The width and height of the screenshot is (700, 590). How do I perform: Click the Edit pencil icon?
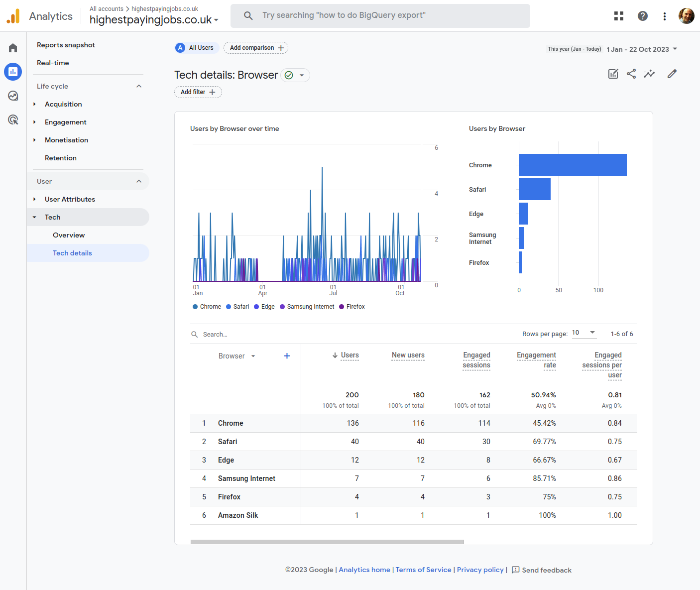coord(672,74)
